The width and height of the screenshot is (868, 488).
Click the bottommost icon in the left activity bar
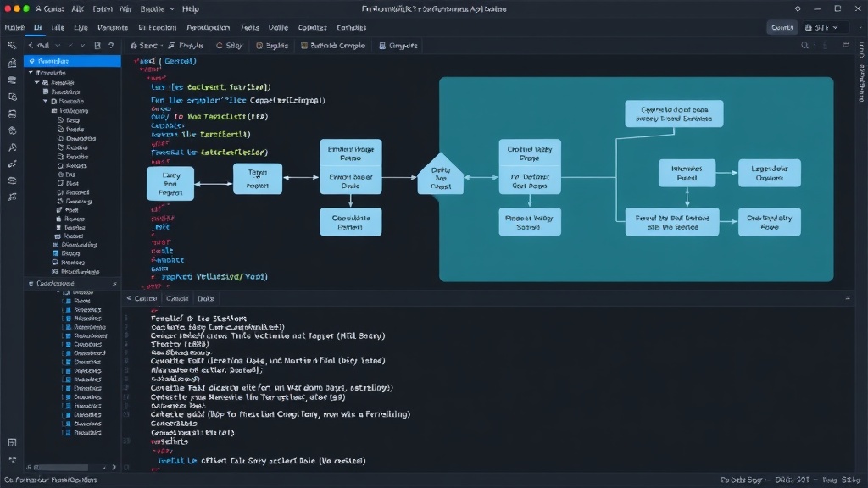[12, 460]
